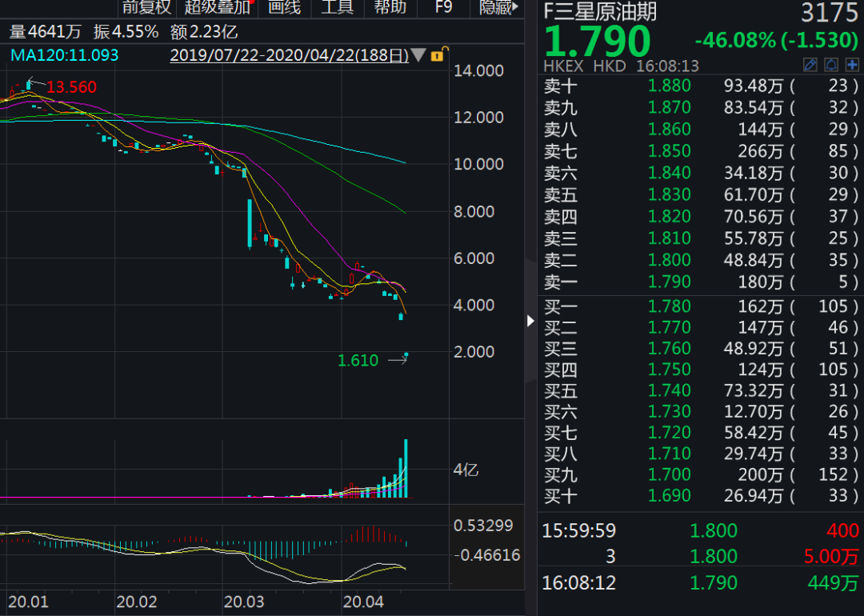Click the tallest cyan volume bar
This screenshot has width=864, height=616.
[x=406, y=468]
